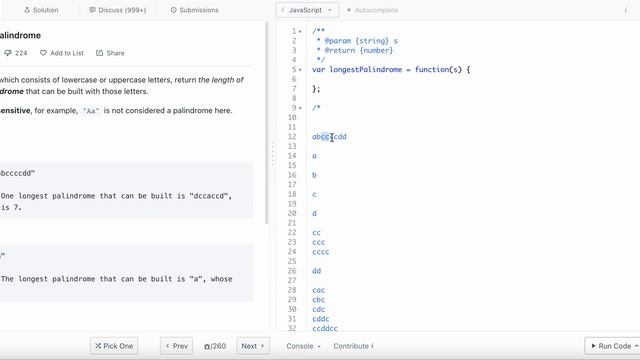Viewport: 640px width, 360px height.
Task: Click the single 'b' on line 16
Action: [x=314, y=175]
